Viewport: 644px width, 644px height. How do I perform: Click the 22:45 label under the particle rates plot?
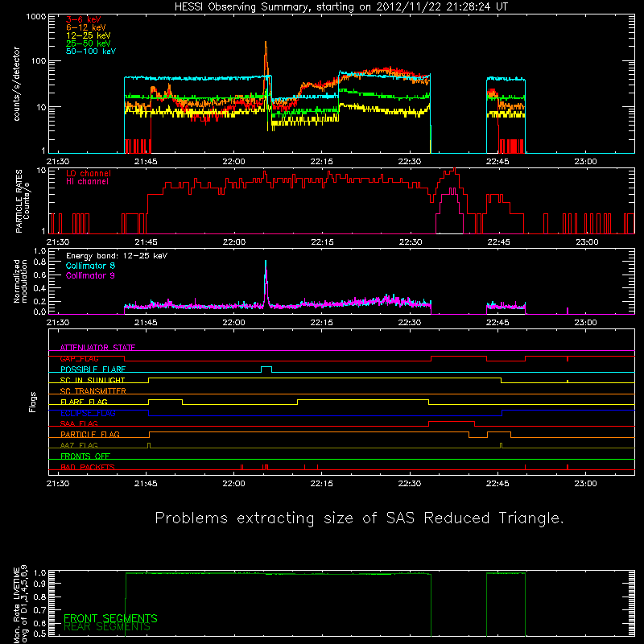(498, 242)
